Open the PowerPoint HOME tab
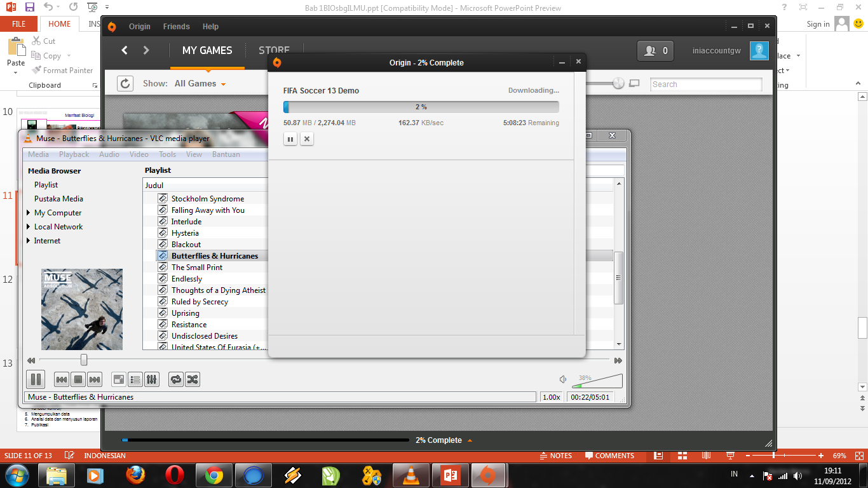 [60, 24]
